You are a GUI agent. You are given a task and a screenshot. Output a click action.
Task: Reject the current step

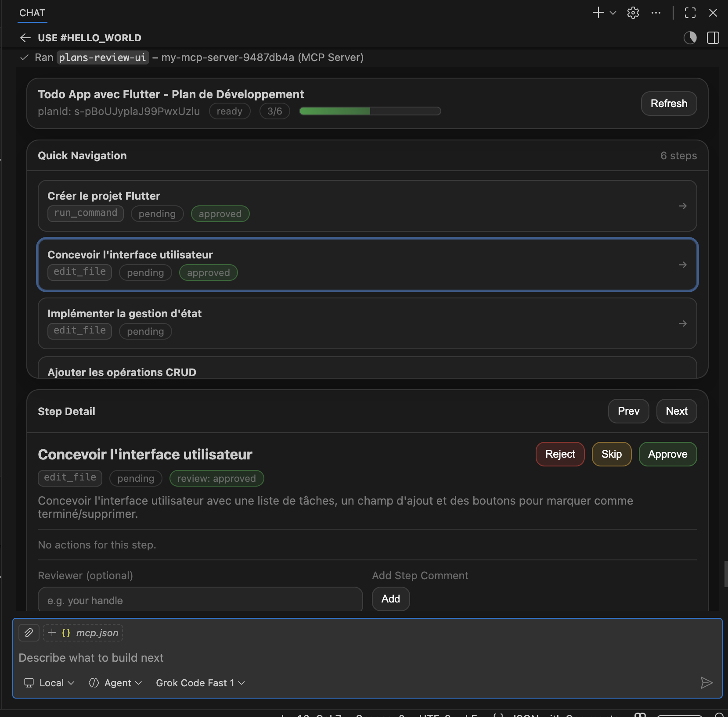tap(560, 454)
